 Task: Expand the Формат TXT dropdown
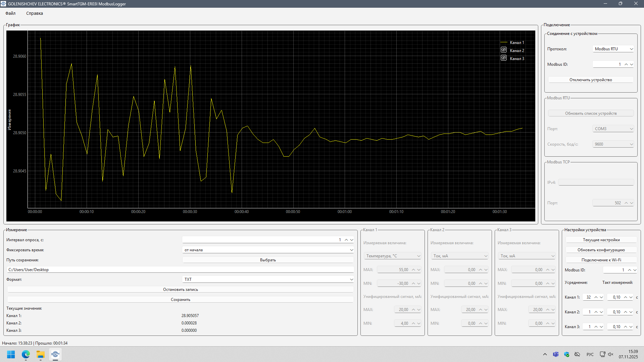pos(268,279)
